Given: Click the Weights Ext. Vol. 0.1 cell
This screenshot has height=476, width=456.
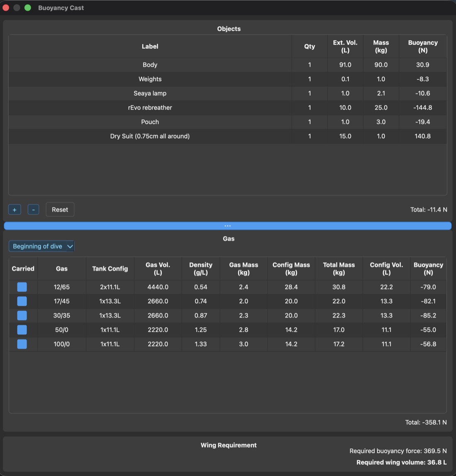Looking at the screenshot, I should tap(345, 79).
